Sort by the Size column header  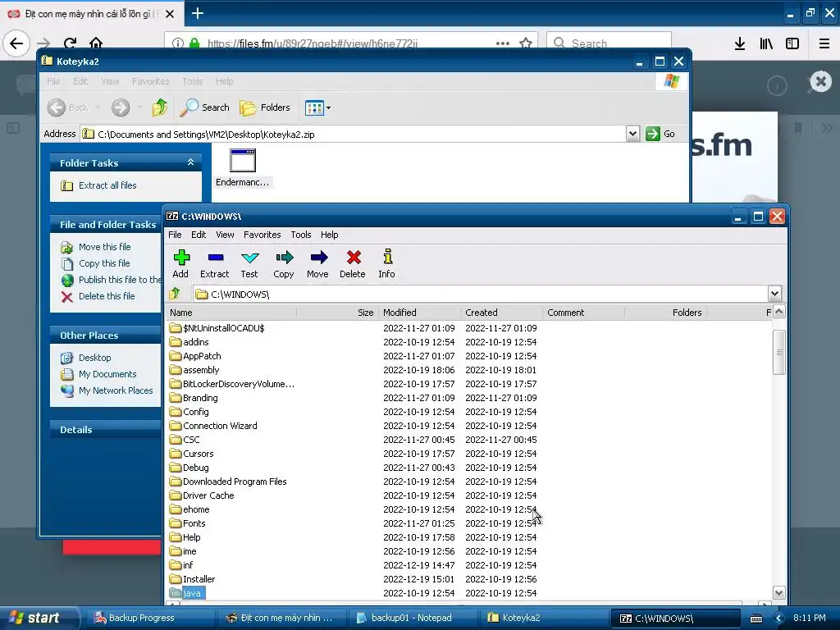(x=337, y=313)
